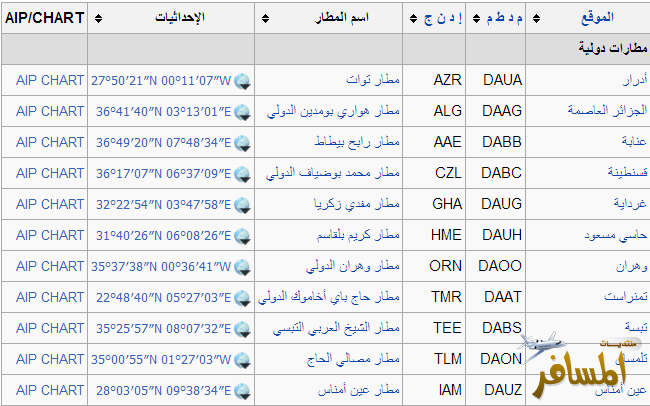This screenshot has height=406, width=650.
Task: Open عنابة location link
Action: tap(634, 141)
